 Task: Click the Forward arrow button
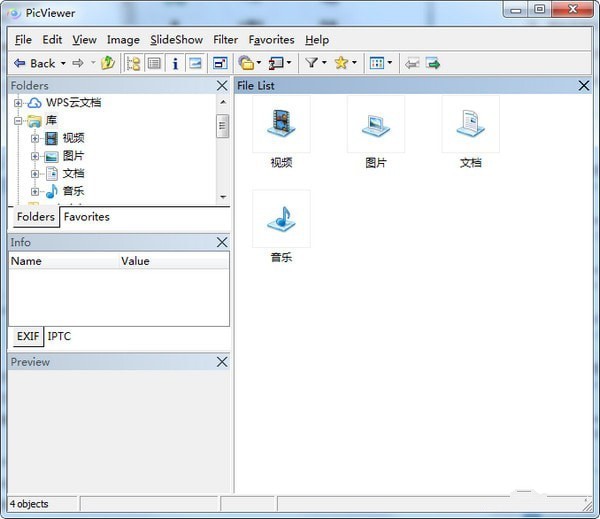[78, 63]
